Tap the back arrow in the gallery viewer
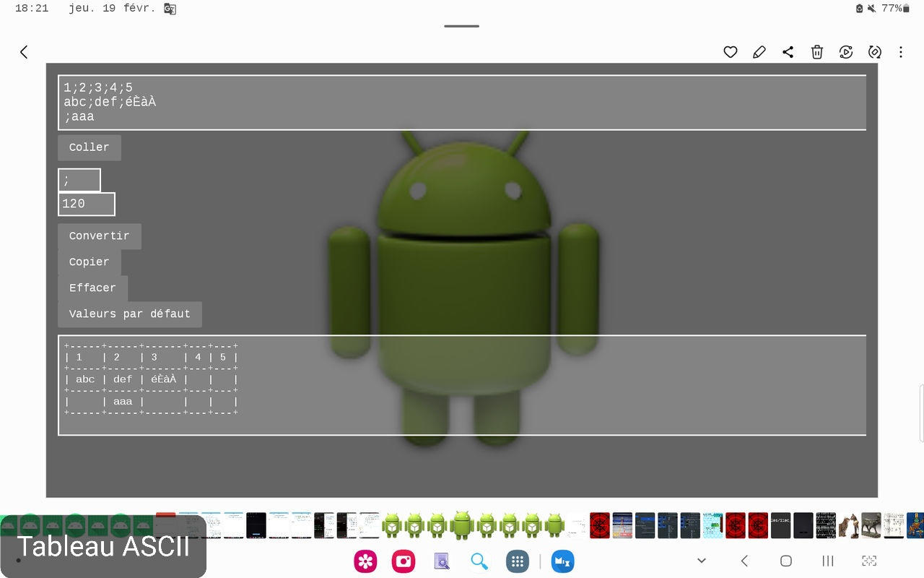 (24, 52)
